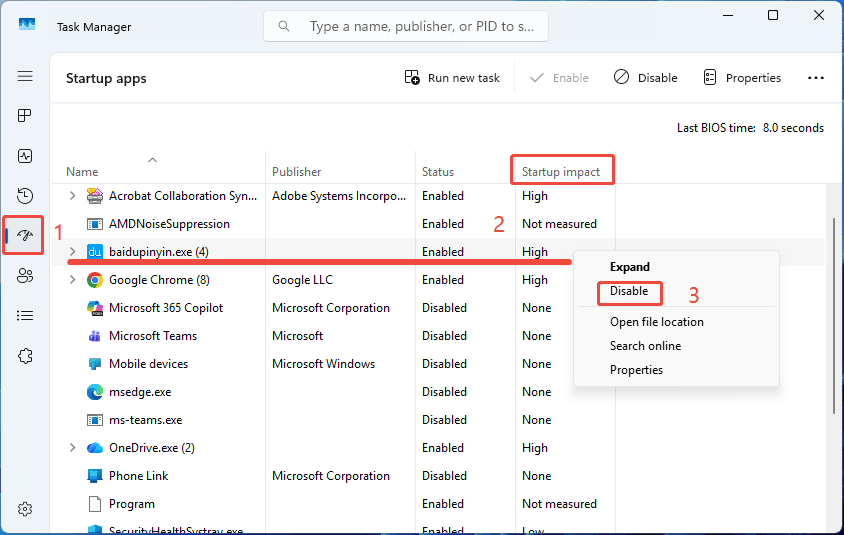Open Services page in sidebar
The height and width of the screenshot is (535, 844).
pos(25,356)
